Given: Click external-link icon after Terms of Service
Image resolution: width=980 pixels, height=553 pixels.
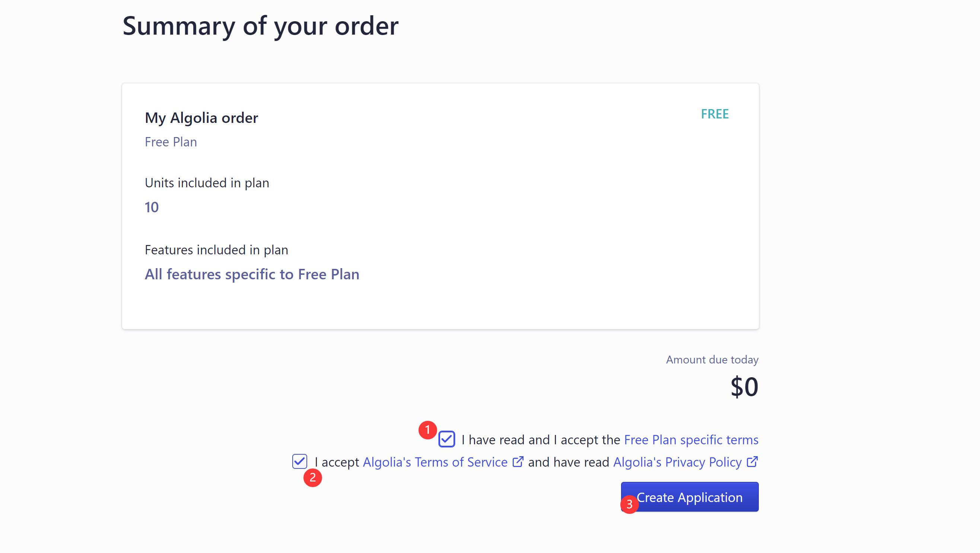Looking at the screenshot, I should [518, 462].
